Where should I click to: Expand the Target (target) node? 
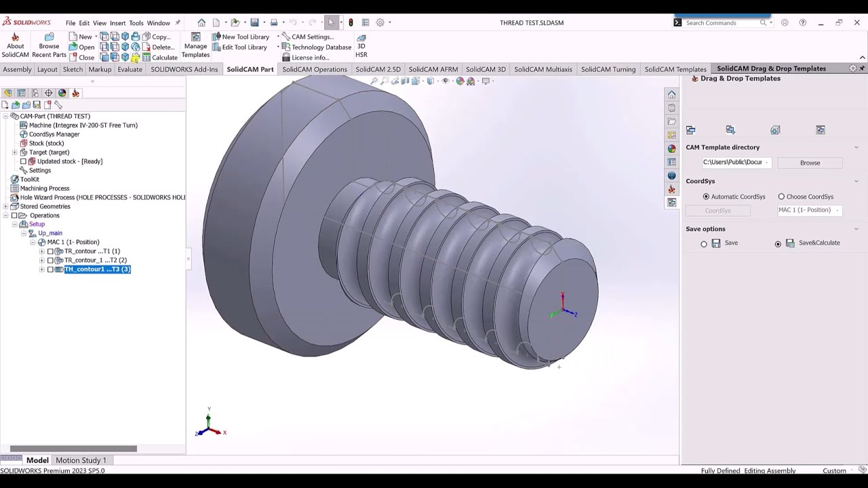click(x=15, y=152)
